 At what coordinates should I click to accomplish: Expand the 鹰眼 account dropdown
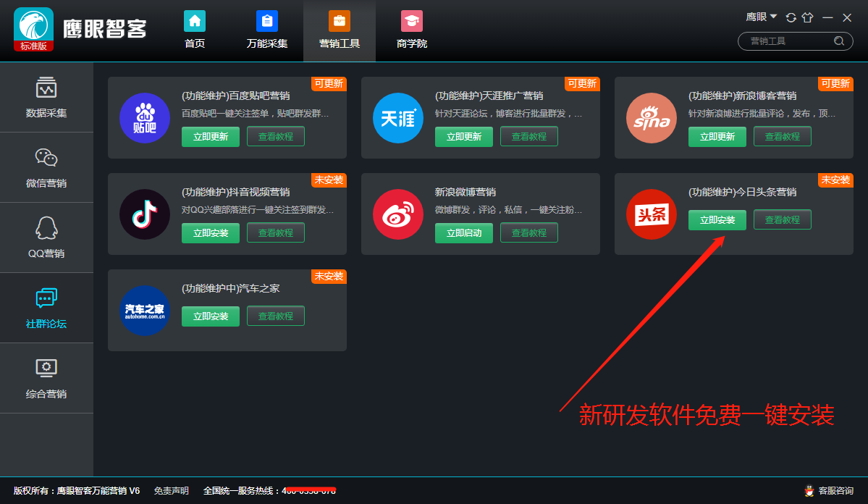pyautogui.click(x=762, y=17)
